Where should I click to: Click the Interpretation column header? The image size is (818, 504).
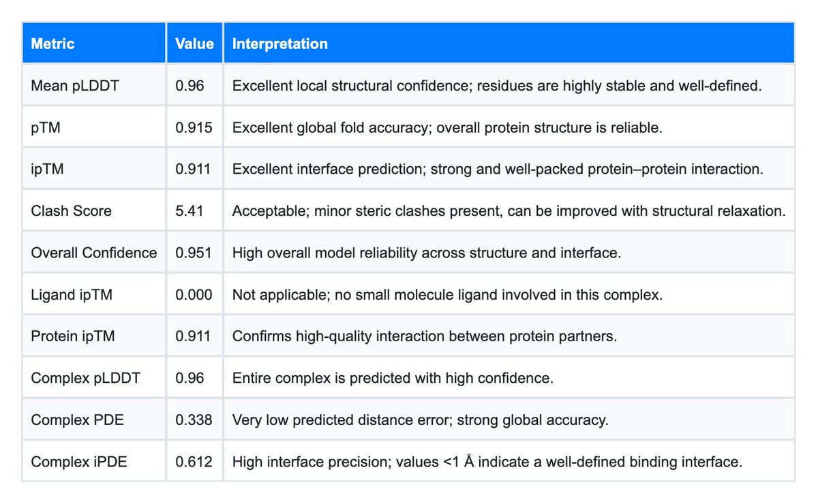tap(280, 44)
